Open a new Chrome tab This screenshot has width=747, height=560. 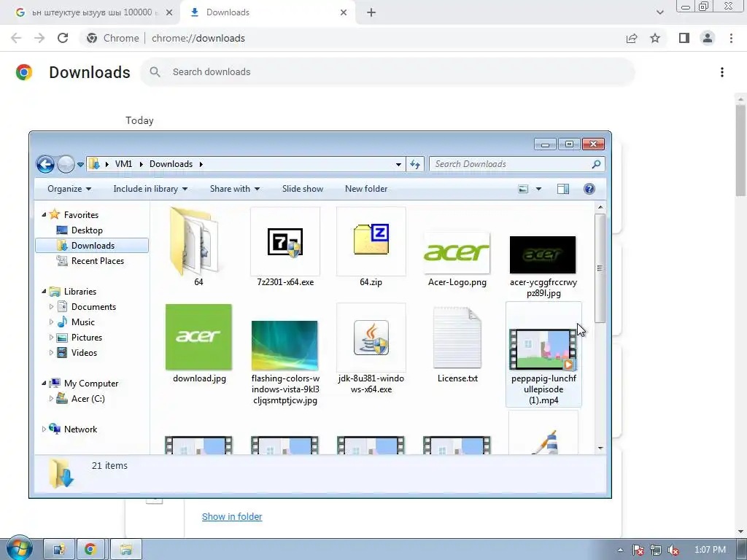371,13
